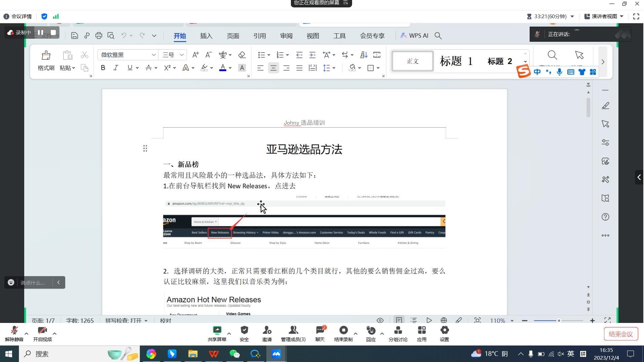Click the Save document icon
The width and height of the screenshot is (644, 362).
[x=75, y=36]
